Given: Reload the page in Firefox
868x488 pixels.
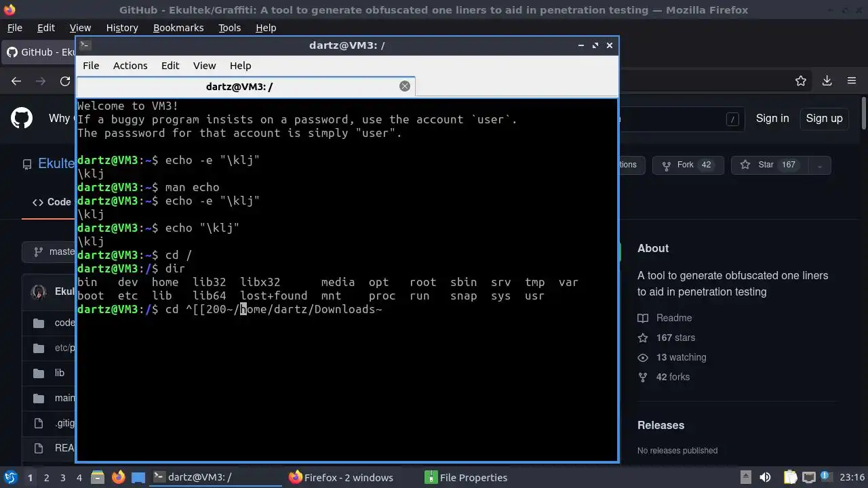Looking at the screenshot, I should (65, 81).
